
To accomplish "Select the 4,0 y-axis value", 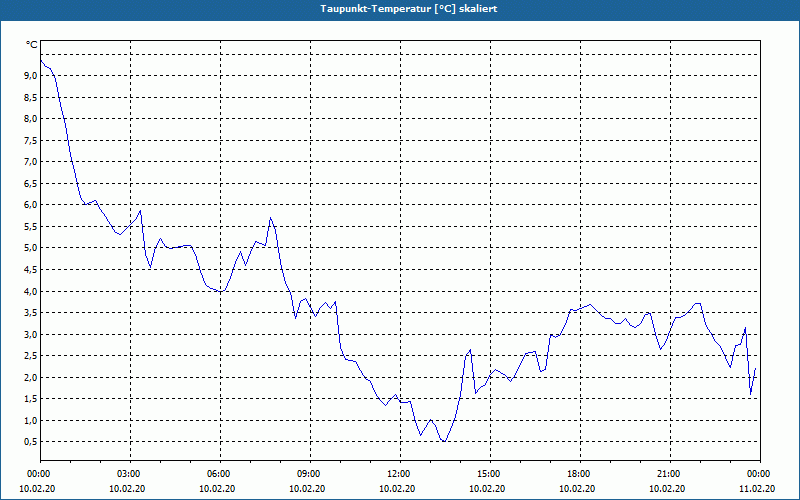I will click(31, 291).
